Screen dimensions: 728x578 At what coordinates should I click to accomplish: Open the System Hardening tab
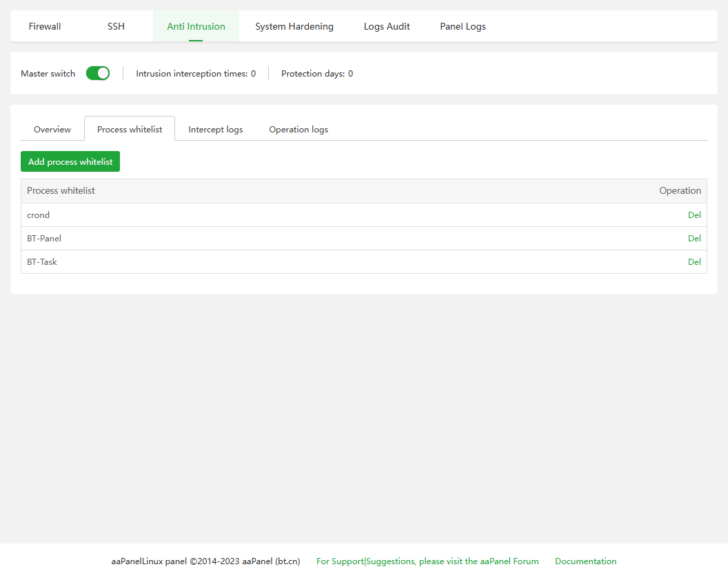[294, 26]
